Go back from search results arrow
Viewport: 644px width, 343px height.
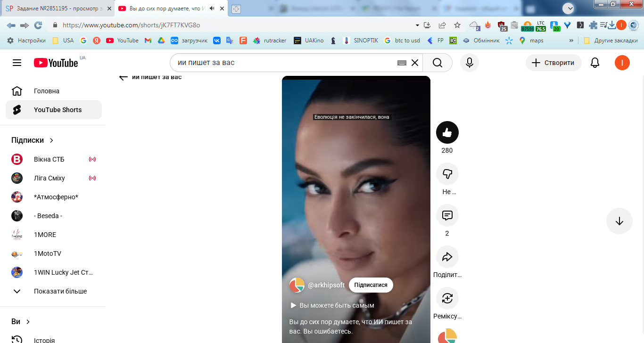click(124, 77)
